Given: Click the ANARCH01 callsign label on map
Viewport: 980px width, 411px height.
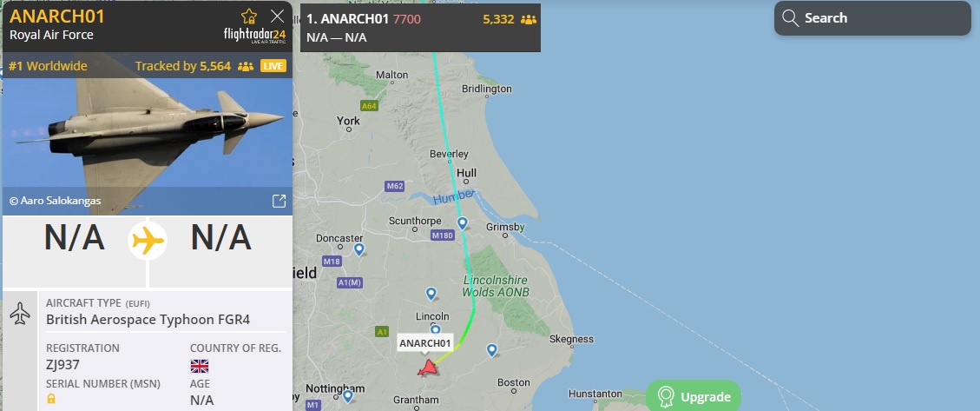Looking at the screenshot, I should click(425, 343).
